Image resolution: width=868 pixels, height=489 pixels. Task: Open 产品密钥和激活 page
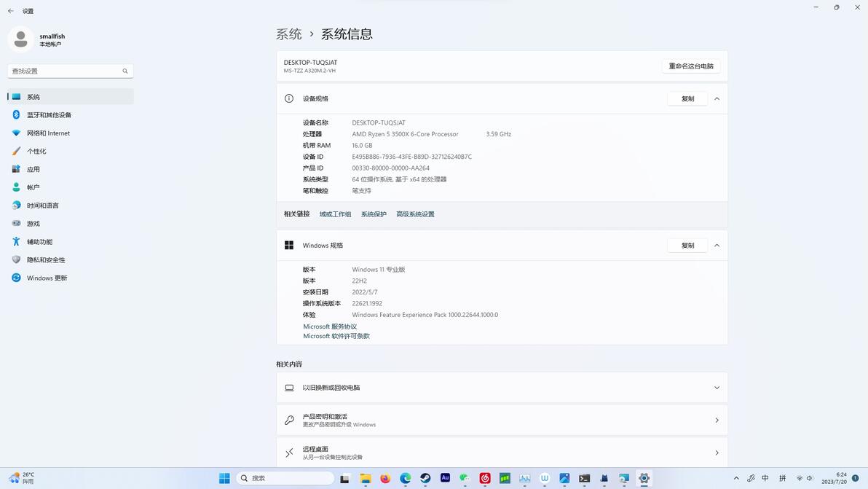[502, 420]
